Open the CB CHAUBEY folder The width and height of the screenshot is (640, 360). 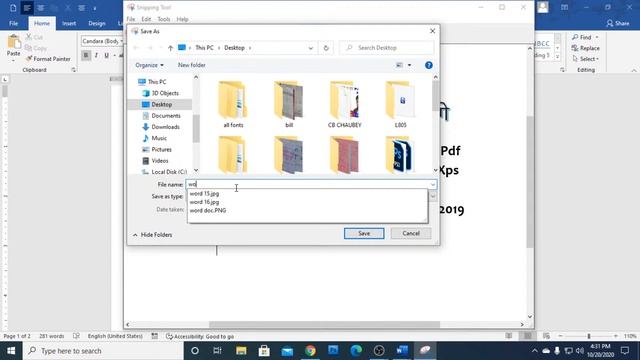[x=345, y=104]
